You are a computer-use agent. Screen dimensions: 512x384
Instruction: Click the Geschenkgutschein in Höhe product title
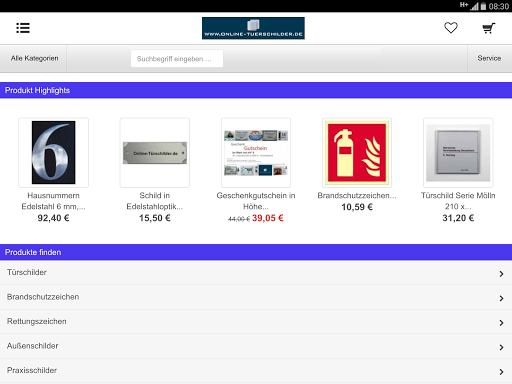[256, 201]
